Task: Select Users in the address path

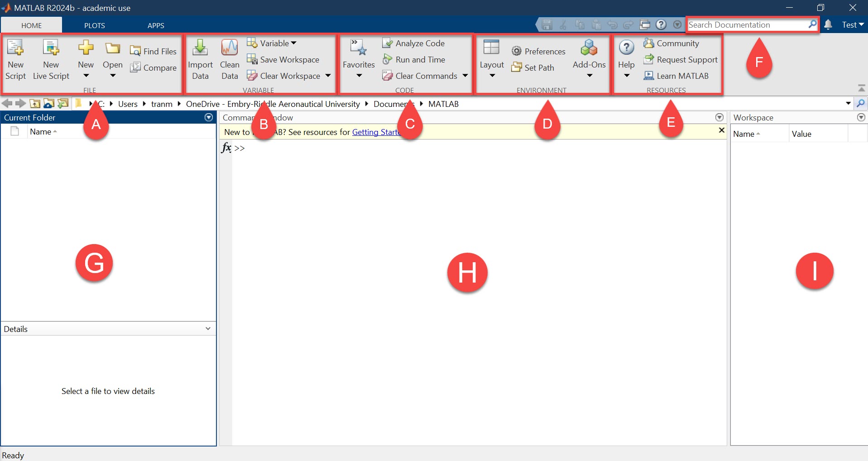Action: click(x=128, y=104)
